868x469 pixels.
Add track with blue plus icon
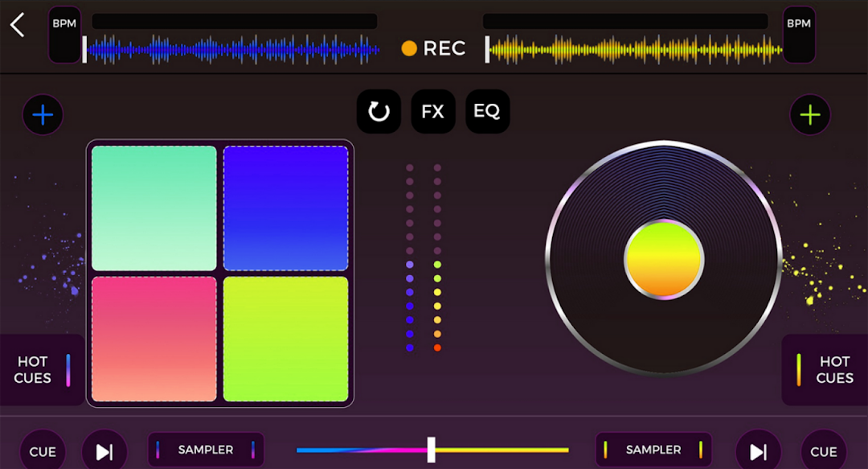click(x=43, y=115)
